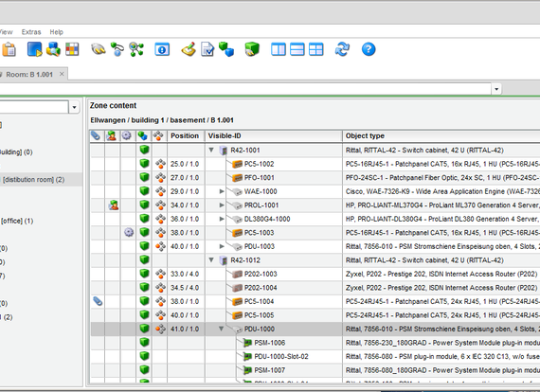
Task: Sort by the Visible-ID column header
Action: [x=274, y=136]
